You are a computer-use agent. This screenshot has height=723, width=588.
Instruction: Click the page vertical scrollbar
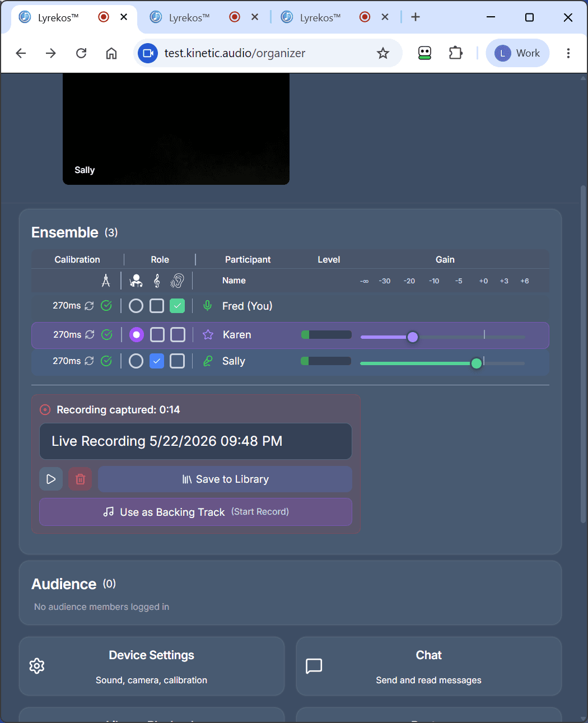(583, 354)
